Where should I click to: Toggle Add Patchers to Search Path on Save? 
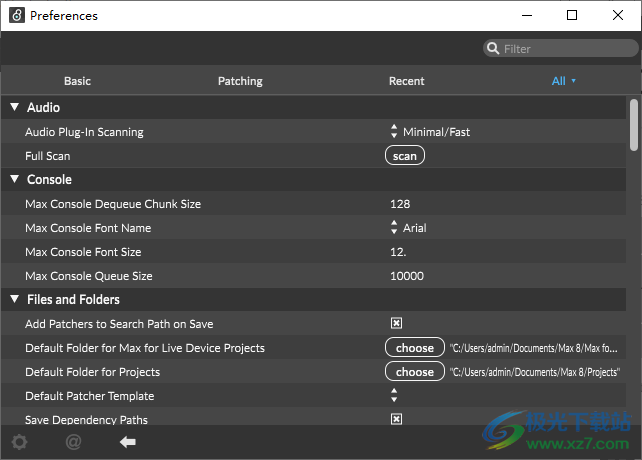point(396,323)
